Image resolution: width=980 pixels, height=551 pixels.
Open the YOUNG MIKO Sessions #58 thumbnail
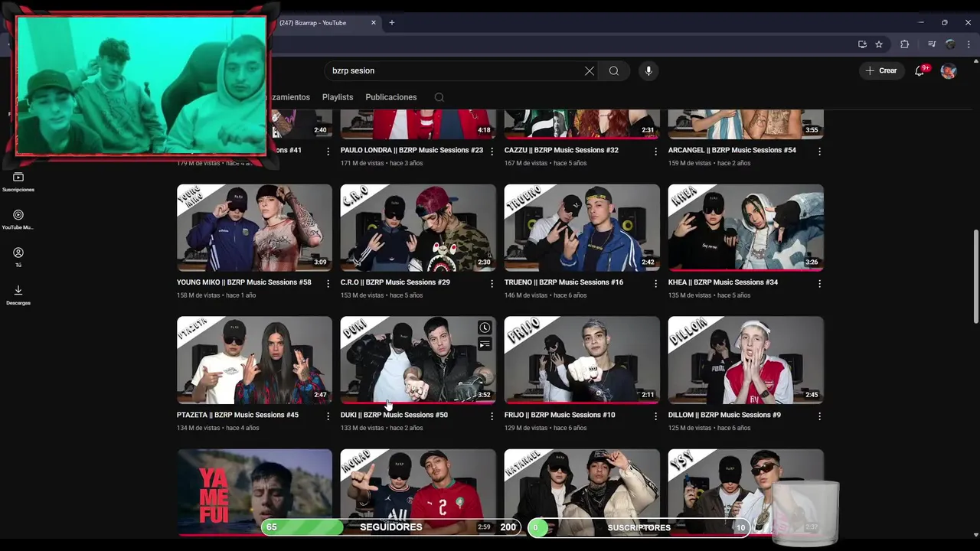pos(254,227)
